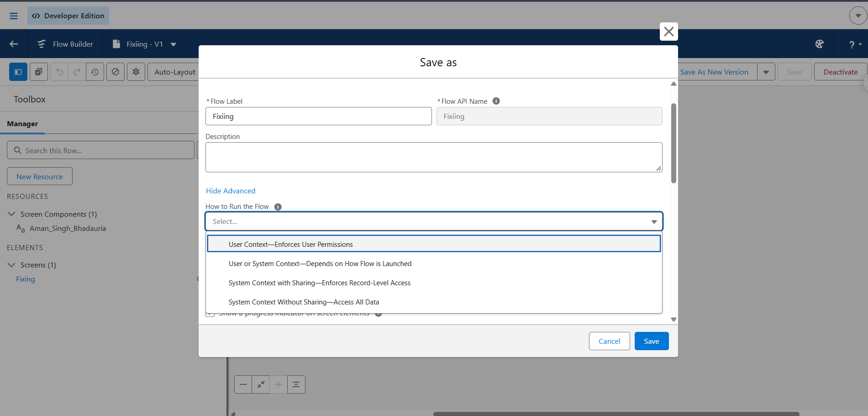Click the zoom out minus icon
The height and width of the screenshot is (416, 868).
click(x=243, y=384)
